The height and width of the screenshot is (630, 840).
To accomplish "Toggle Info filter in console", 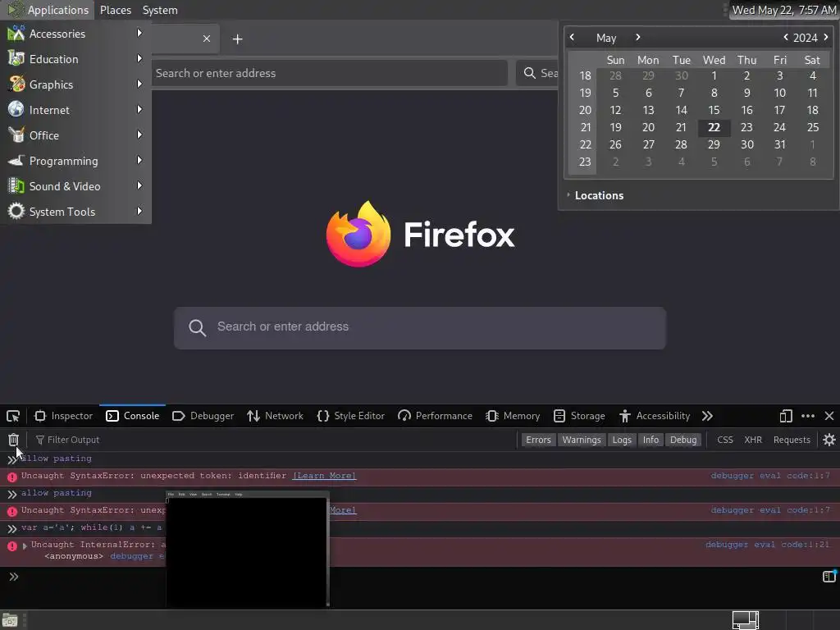I will coord(651,440).
